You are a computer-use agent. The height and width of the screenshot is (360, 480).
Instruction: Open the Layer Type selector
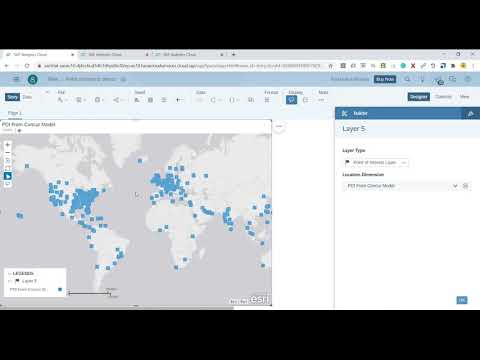click(376, 162)
